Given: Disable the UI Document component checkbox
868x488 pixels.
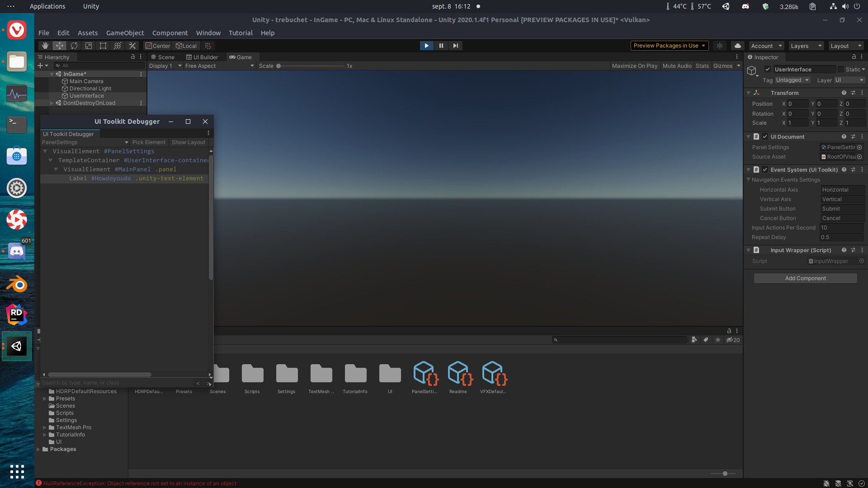Looking at the screenshot, I should 764,136.
